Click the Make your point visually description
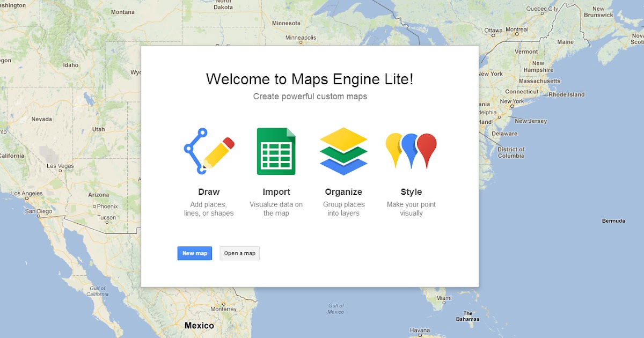 coord(411,208)
